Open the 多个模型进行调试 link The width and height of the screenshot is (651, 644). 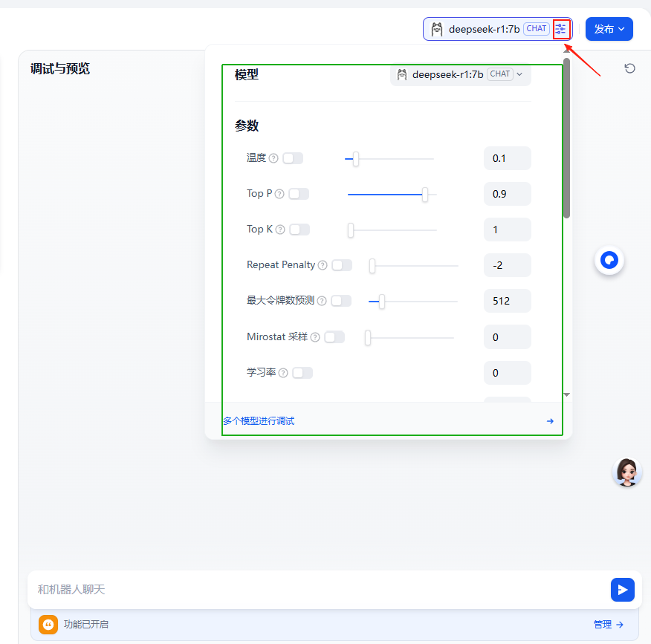tap(259, 421)
